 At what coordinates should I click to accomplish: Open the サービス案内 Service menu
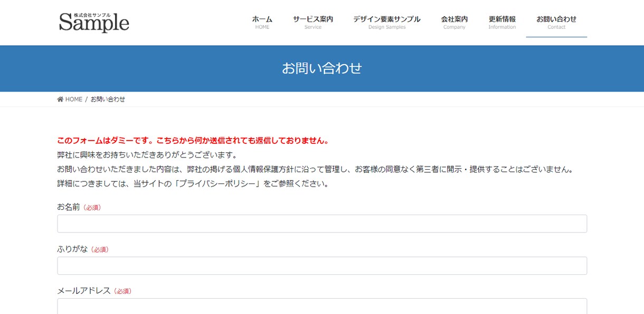click(x=313, y=22)
